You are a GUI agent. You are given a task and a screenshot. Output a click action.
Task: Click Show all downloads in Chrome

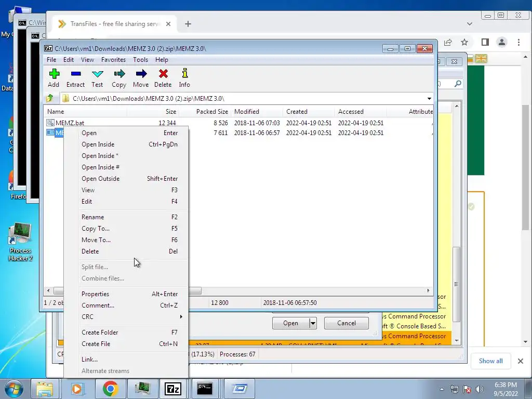(x=490, y=361)
